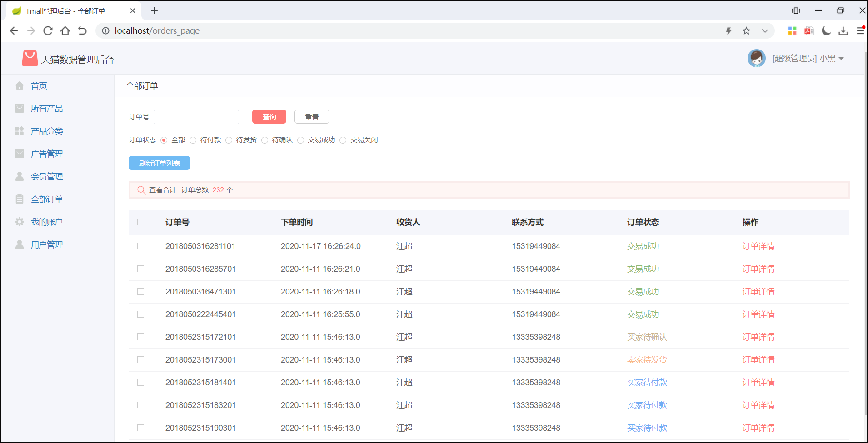This screenshot has height=443, width=868.
Task: Click the 重置 button
Action: [312, 117]
